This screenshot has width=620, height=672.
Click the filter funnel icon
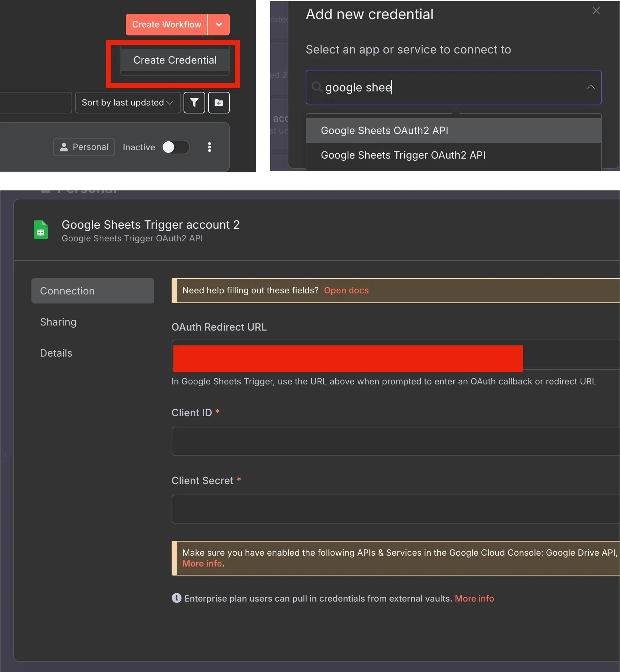pyautogui.click(x=194, y=103)
